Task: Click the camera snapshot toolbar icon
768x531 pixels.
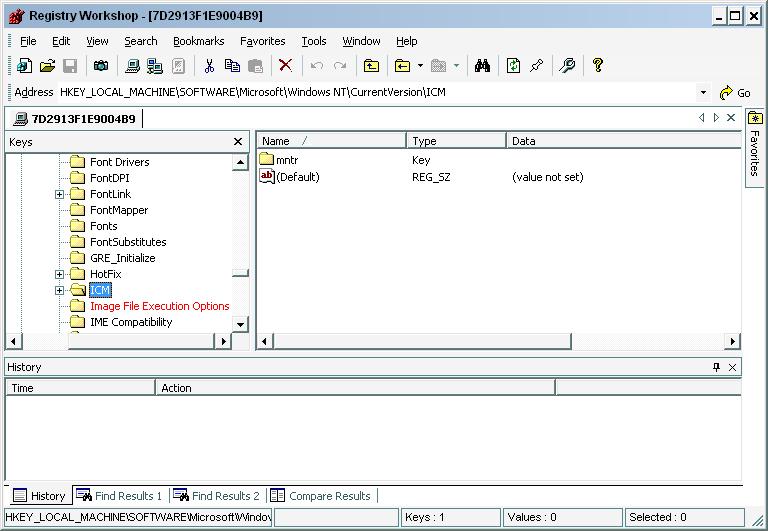Action: 100,66
